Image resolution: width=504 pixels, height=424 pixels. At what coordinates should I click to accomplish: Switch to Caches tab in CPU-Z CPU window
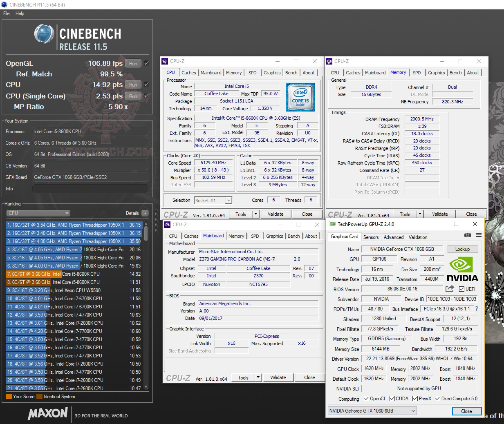coord(189,73)
